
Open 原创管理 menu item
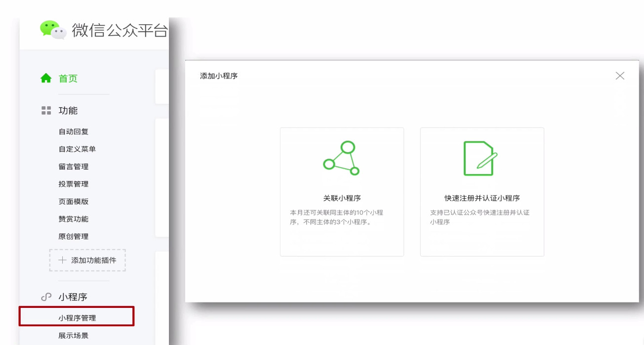[x=74, y=237]
